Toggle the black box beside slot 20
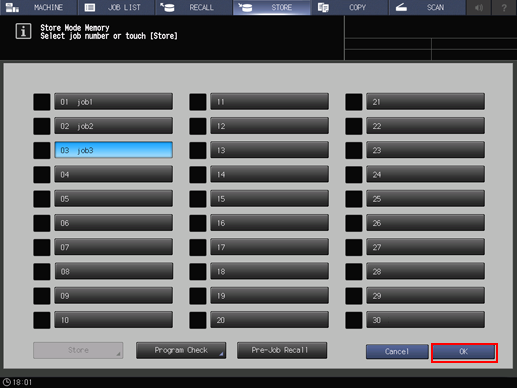 tap(198, 320)
